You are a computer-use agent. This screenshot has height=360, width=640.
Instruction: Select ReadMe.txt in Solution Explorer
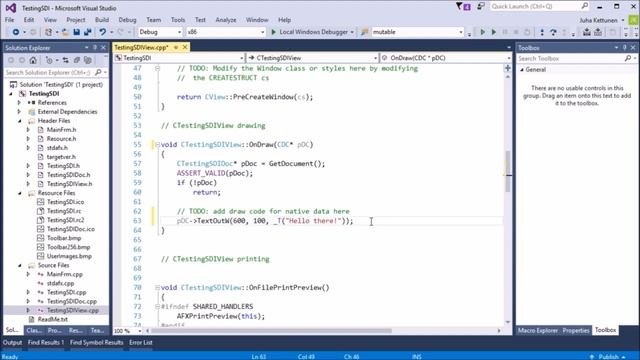pos(53,319)
